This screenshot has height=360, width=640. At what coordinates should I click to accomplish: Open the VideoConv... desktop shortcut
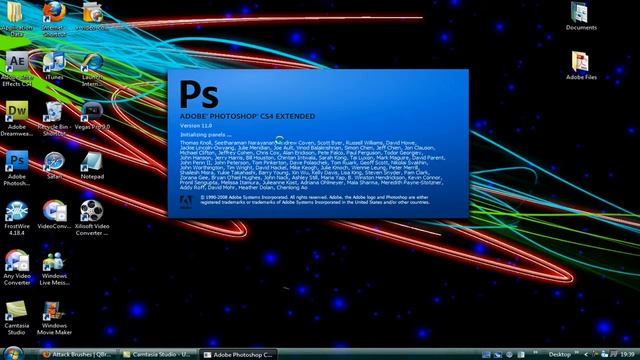pos(54,214)
